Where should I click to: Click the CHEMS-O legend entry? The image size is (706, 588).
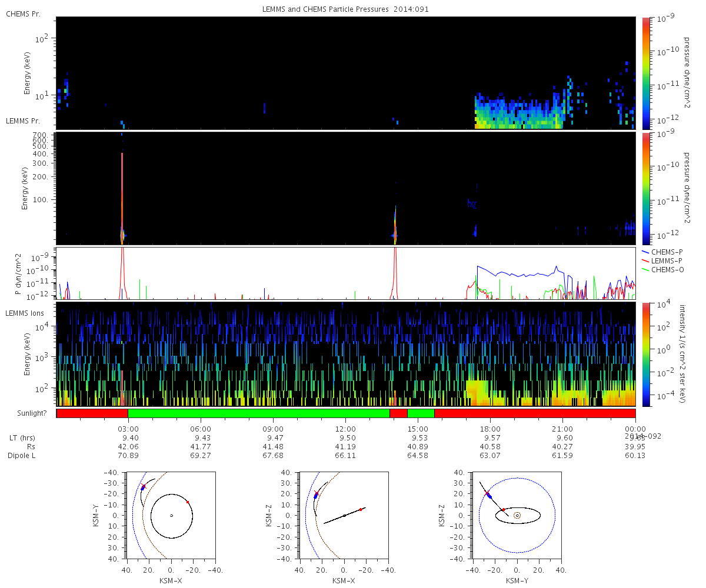(x=660, y=269)
